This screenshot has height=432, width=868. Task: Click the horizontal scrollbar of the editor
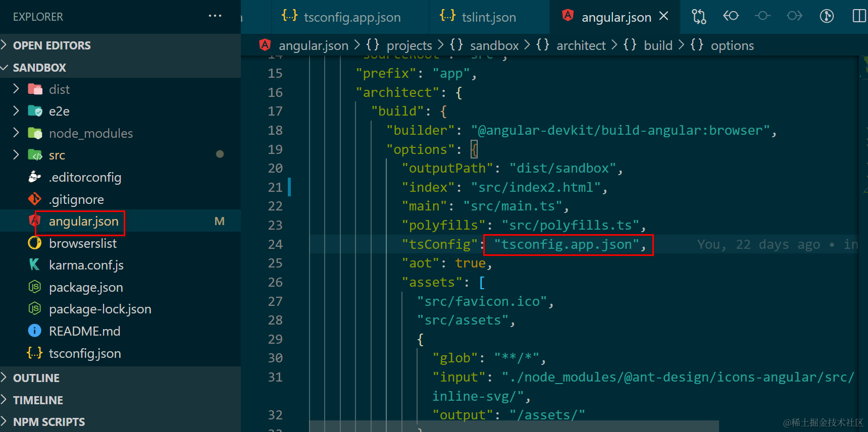pos(514,426)
